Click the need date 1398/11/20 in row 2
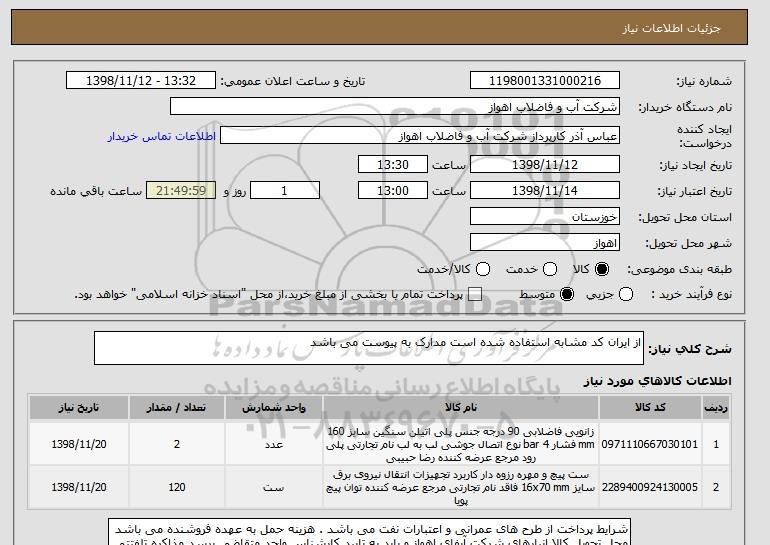The height and width of the screenshot is (545, 770). (x=79, y=488)
